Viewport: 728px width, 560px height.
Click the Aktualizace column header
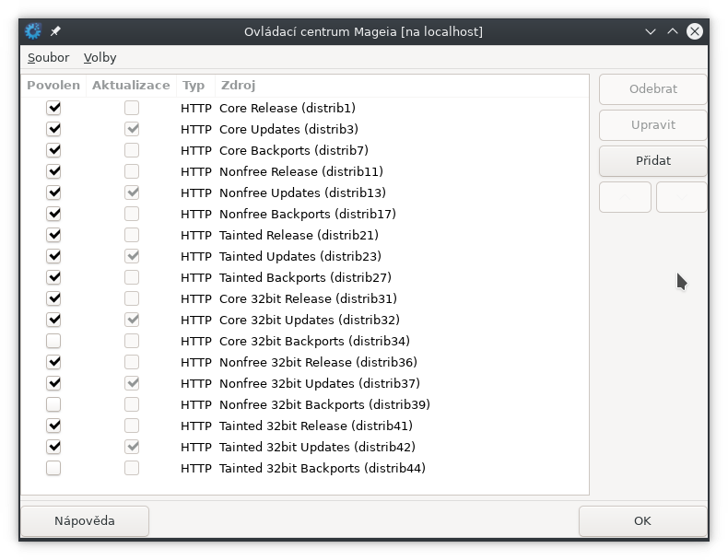pos(131,86)
